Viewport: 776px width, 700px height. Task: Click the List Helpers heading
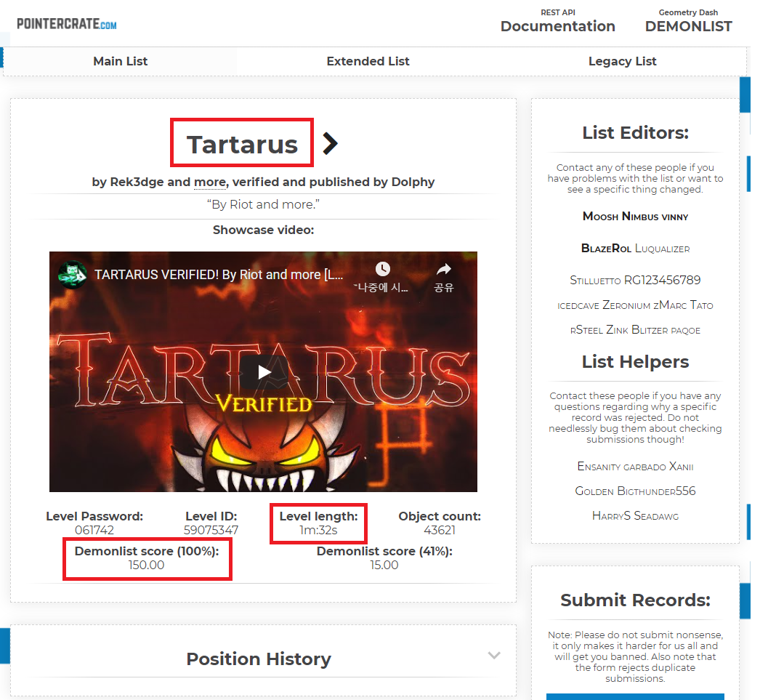pyautogui.click(x=635, y=362)
